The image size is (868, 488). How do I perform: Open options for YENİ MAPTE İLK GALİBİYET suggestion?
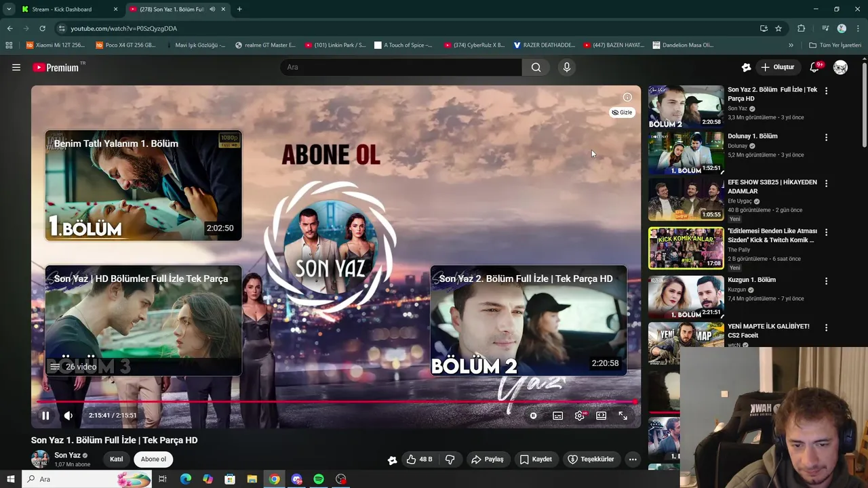pos(826,327)
